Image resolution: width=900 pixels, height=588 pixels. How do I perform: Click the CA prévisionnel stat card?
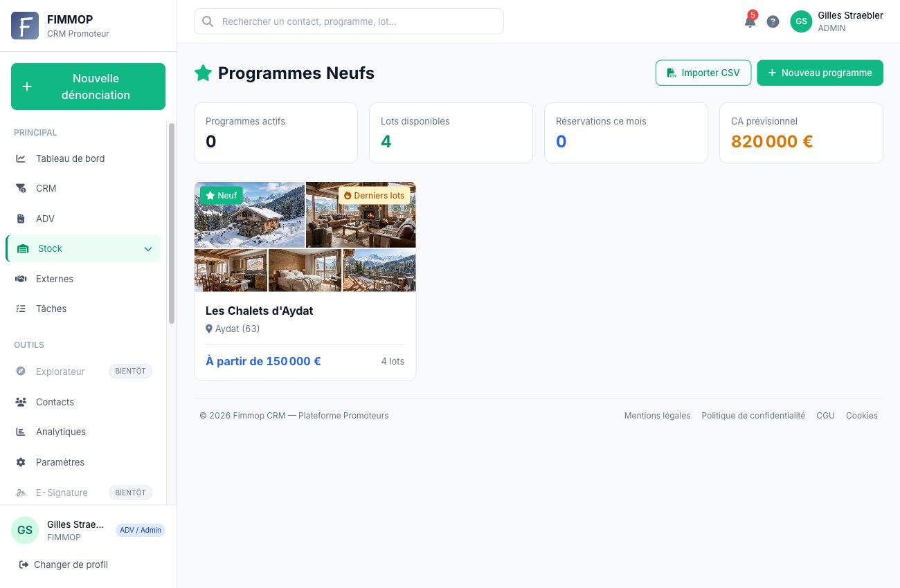[x=801, y=133]
